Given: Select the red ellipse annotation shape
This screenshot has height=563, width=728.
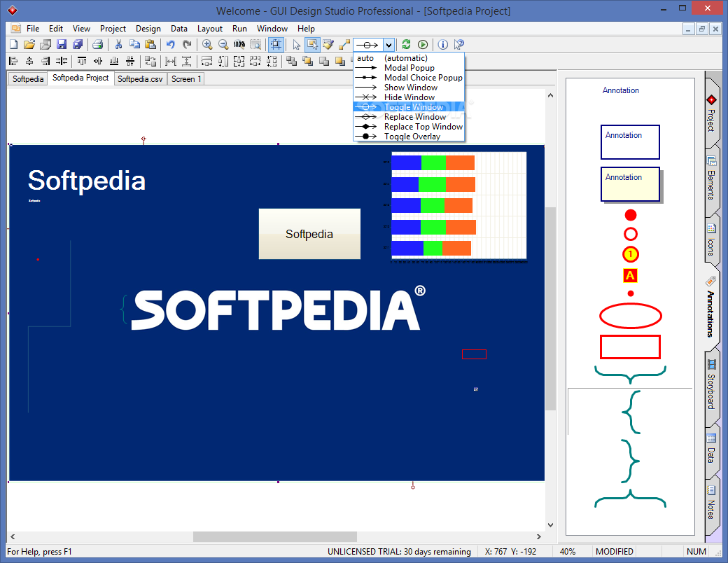Looking at the screenshot, I should coord(631,316).
